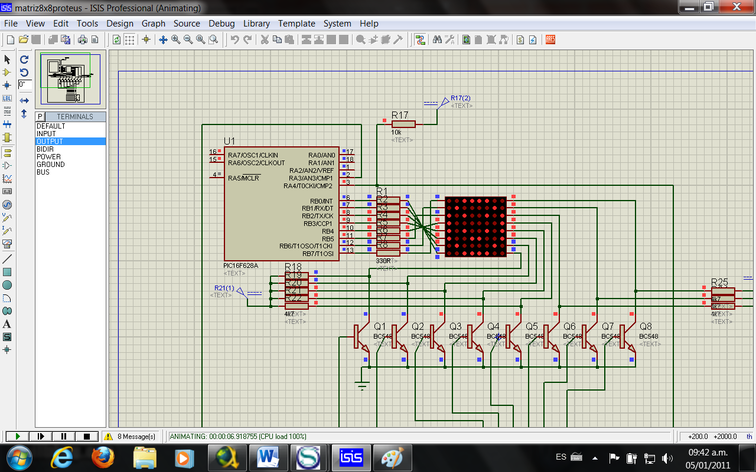
Task: Create a new design file
Action: pos(11,40)
